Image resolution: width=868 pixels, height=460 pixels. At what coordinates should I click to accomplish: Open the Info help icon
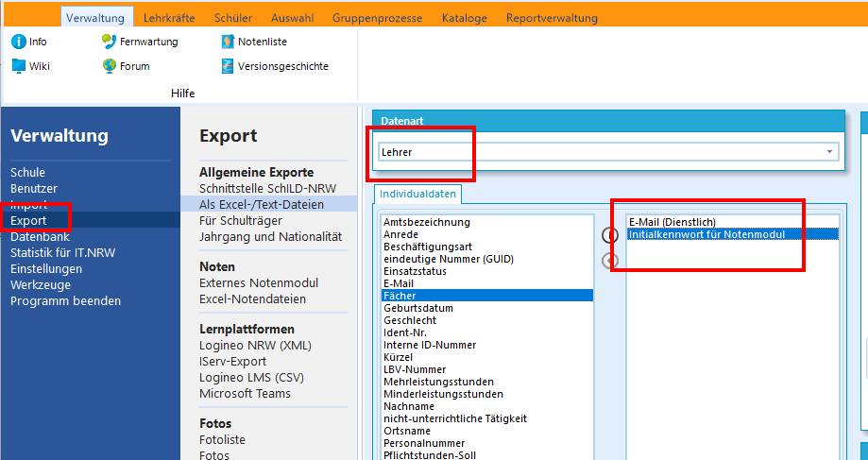click(x=19, y=42)
